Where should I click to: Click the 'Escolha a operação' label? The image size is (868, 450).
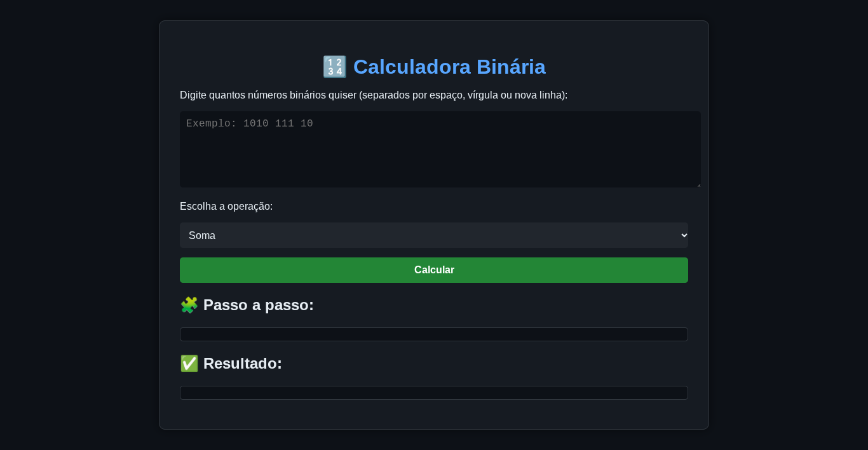coord(226,206)
